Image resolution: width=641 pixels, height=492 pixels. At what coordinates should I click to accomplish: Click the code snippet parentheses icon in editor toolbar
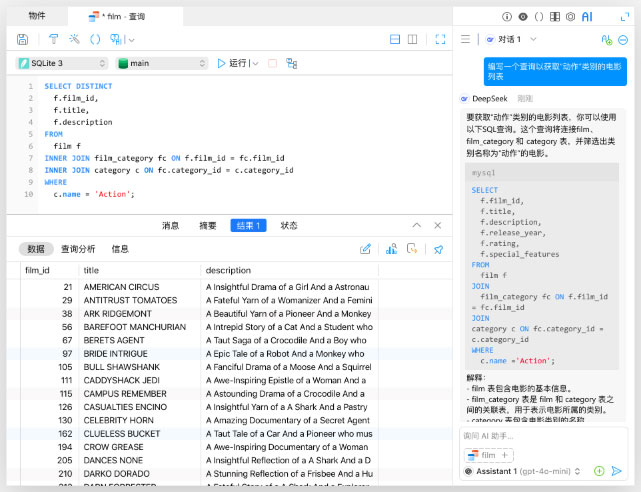tap(95, 39)
